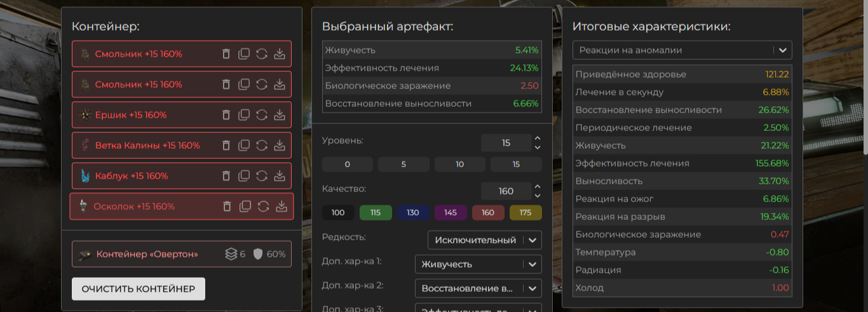Screen dimensions: 868x312
Task: Choose the blue 130 quality swatch
Action: [413, 212]
